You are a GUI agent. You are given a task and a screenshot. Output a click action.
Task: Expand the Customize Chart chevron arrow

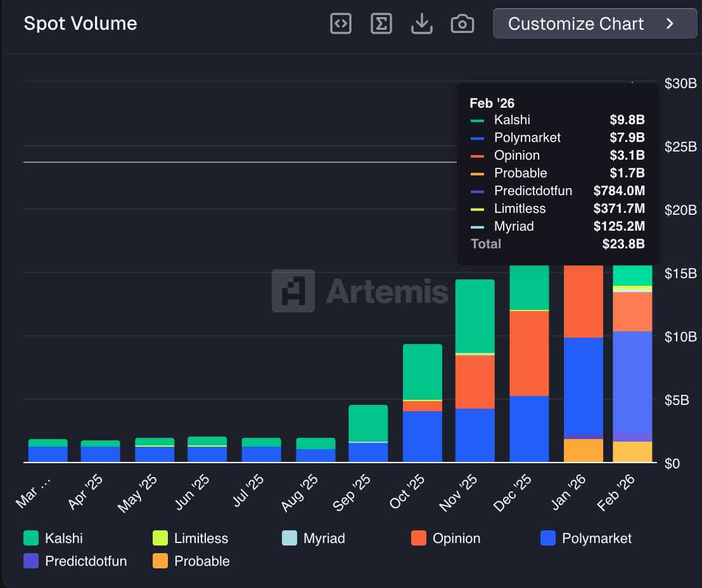click(670, 24)
